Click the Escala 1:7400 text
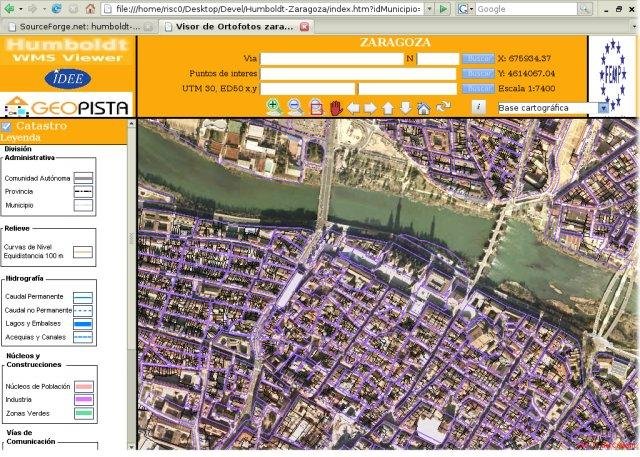Image resolution: width=640 pixels, height=457 pixels. pyautogui.click(x=527, y=89)
